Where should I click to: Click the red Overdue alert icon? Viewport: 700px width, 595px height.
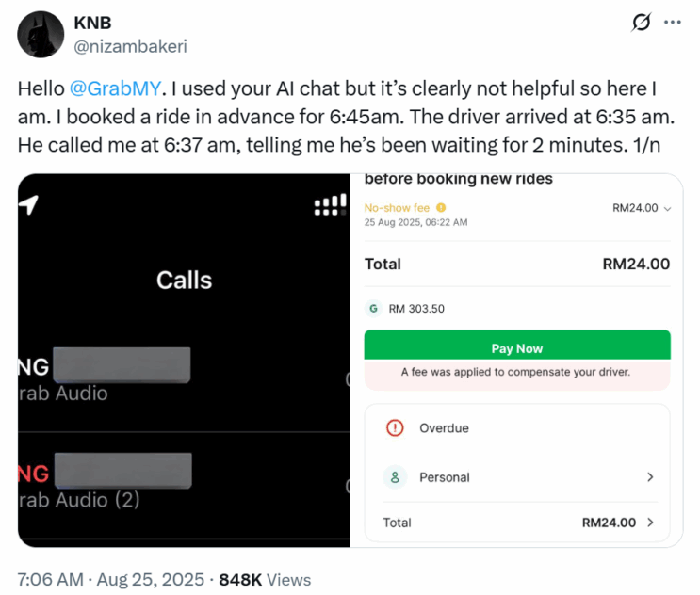tap(396, 428)
